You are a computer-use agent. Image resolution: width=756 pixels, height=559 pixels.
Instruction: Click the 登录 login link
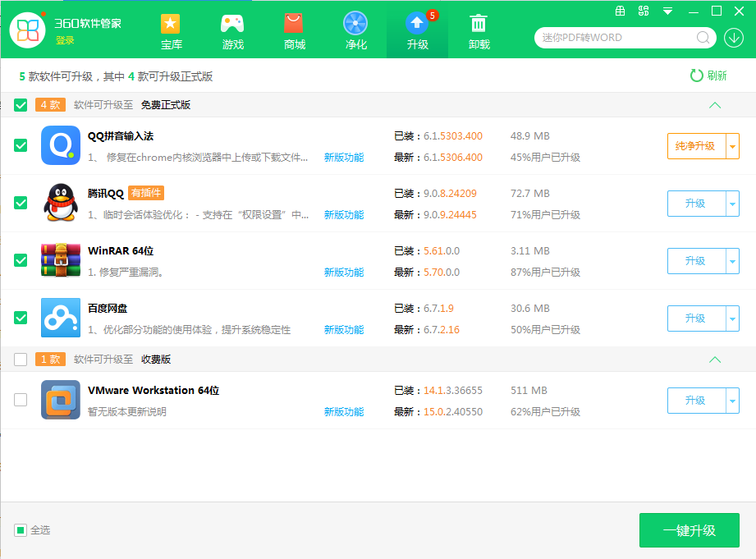[x=65, y=40]
